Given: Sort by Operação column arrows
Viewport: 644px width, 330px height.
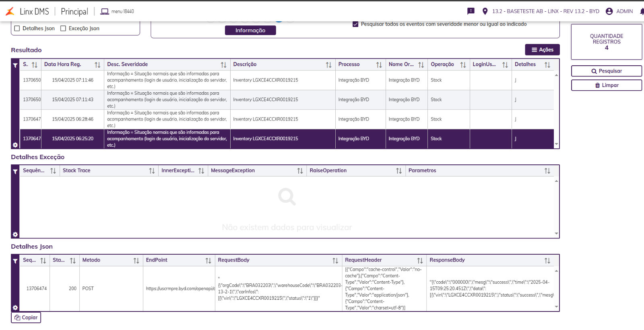Looking at the screenshot, I should (x=463, y=65).
